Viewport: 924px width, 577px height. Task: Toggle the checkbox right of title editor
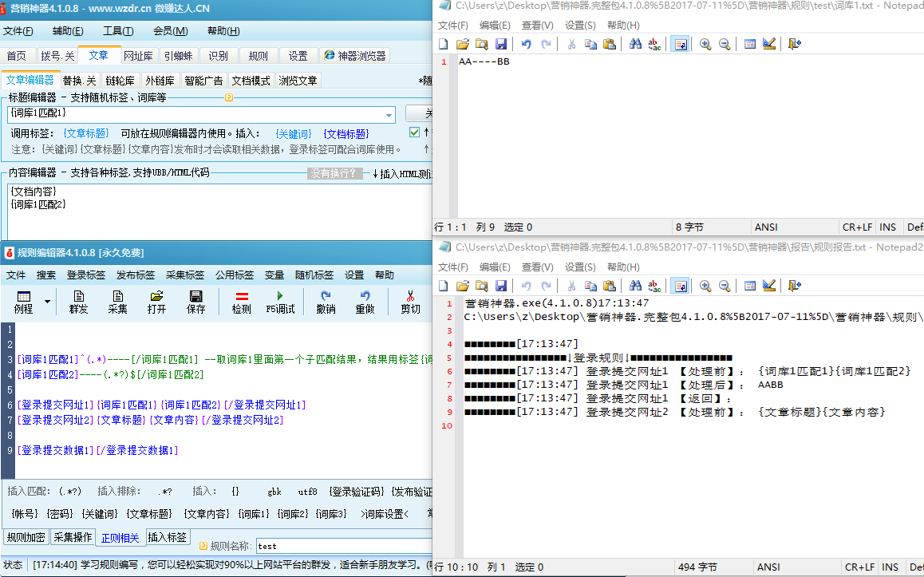pos(414,132)
